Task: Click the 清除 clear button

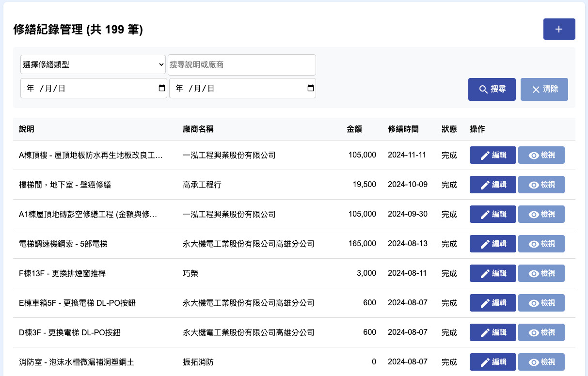Action: click(x=544, y=89)
